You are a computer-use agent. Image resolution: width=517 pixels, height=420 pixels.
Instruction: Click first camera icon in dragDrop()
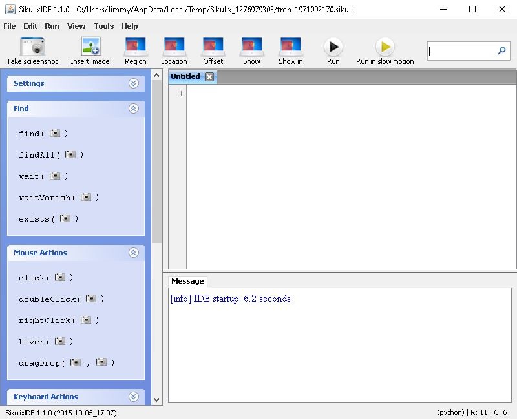pos(76,362)
